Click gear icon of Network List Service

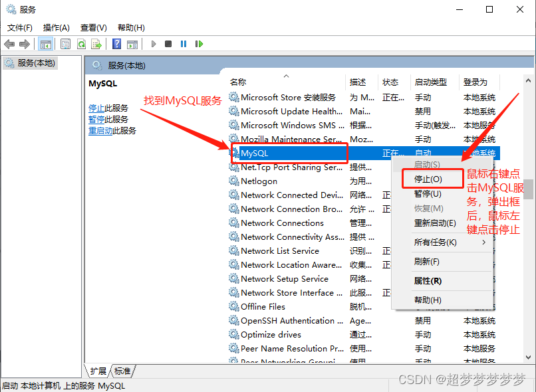coord(234,251)
